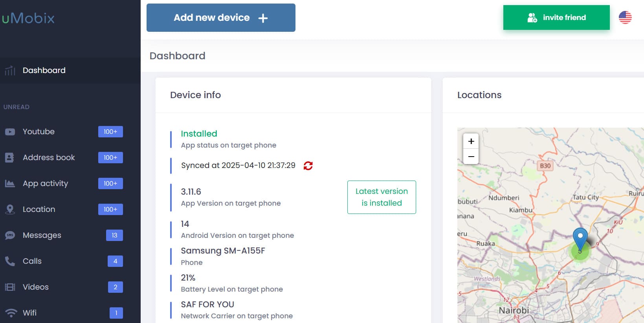
Task: Click the invite friend person icon
Action: pos(532,18)
